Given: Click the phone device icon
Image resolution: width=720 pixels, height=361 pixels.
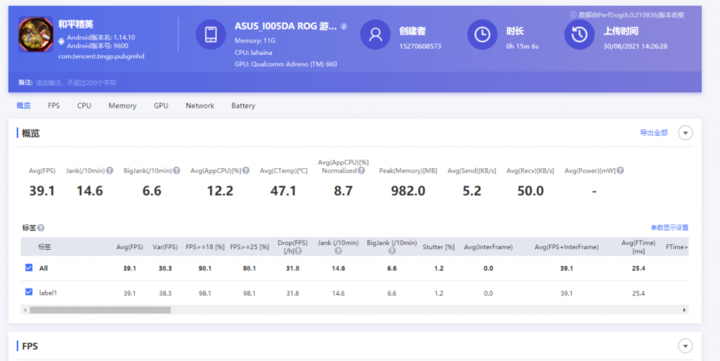Looking at the screenshot, I should (x=211, y=34).
